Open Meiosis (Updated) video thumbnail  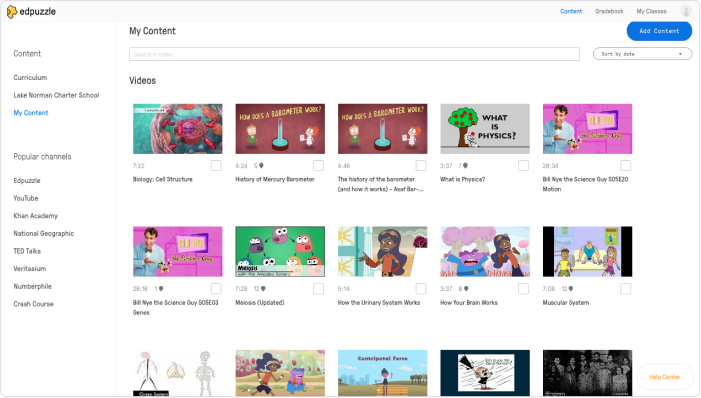point(280,251)
